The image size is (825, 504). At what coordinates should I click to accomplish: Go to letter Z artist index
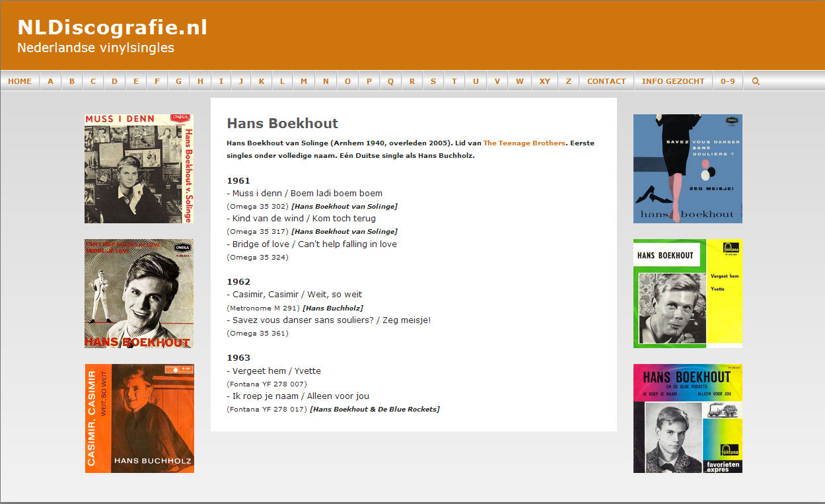click(569, 81)
